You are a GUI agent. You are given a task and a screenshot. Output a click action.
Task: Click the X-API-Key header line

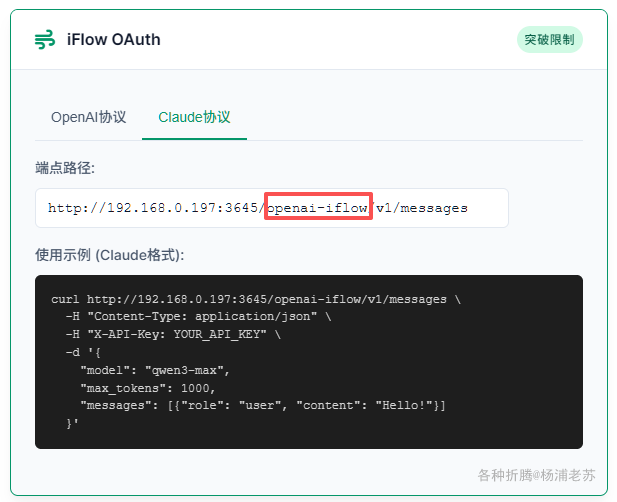coord(173,334)
